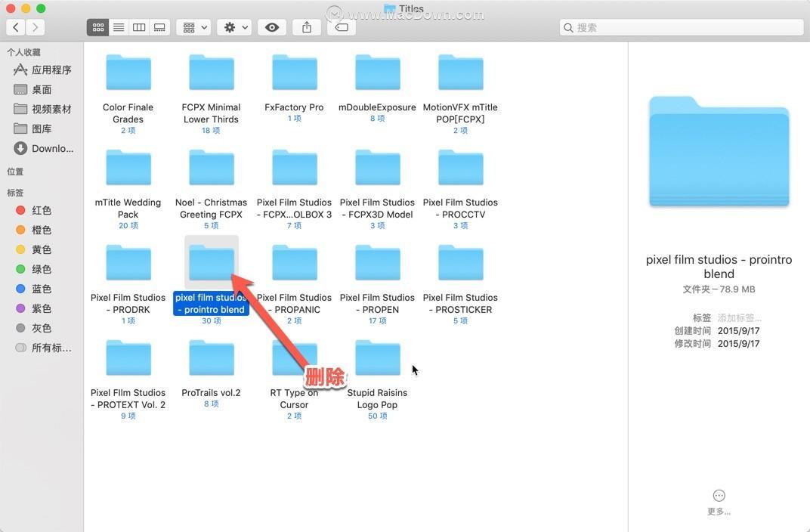
Task: Select the 红色 red tag
Action: (x=34, y=210)
